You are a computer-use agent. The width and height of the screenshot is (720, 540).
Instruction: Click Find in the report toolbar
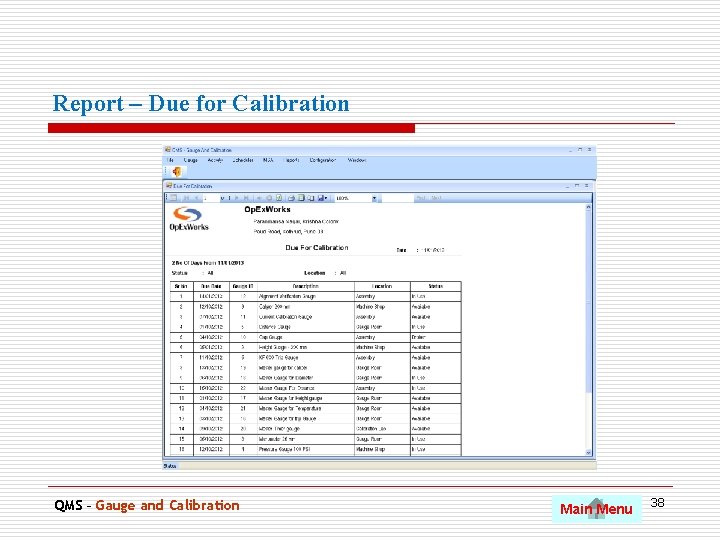click(421, 198)
